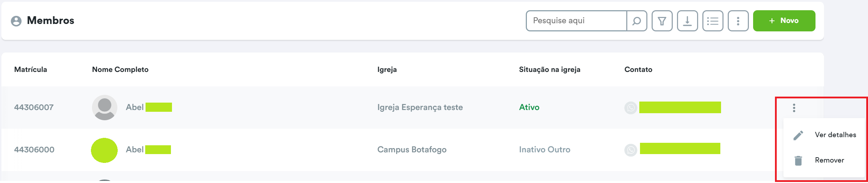Image resolution: width=868 pixels, height=183 pixels.
Task: Click the green Novo button
Action: 784,21
